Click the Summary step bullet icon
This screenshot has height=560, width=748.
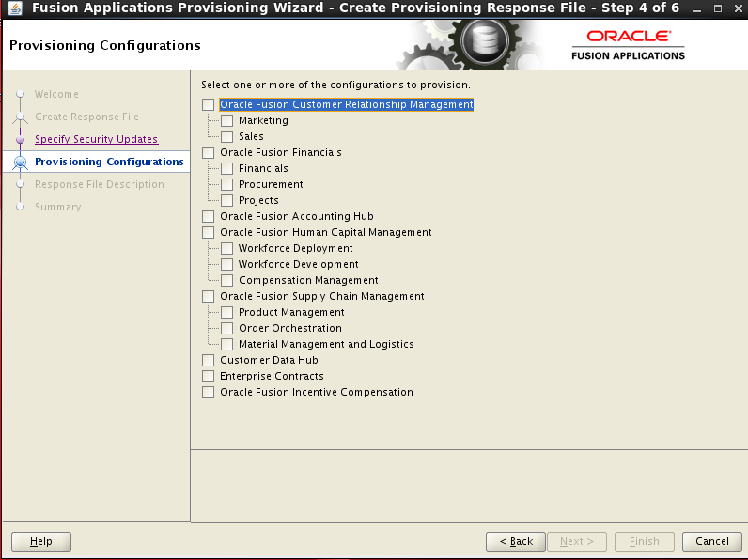click(x=20, y=207)
